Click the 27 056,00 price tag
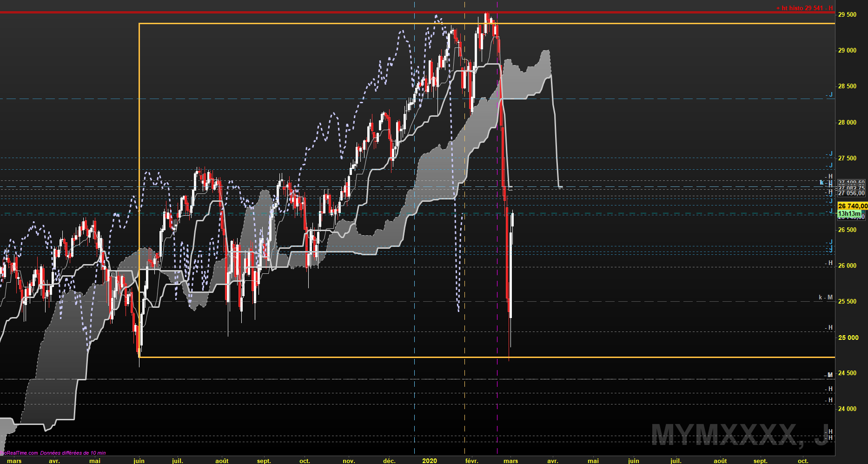Screen dimensions: 868x464 [x=851, y=193]
